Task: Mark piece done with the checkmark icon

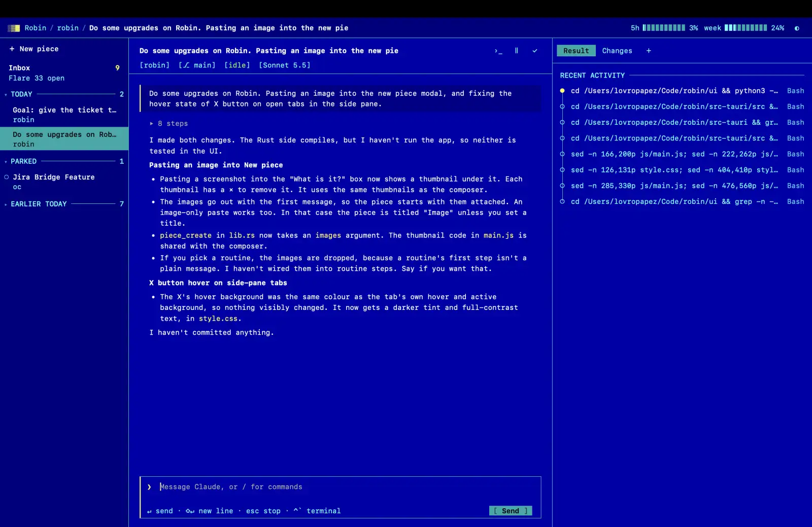Action: (535, 51)
